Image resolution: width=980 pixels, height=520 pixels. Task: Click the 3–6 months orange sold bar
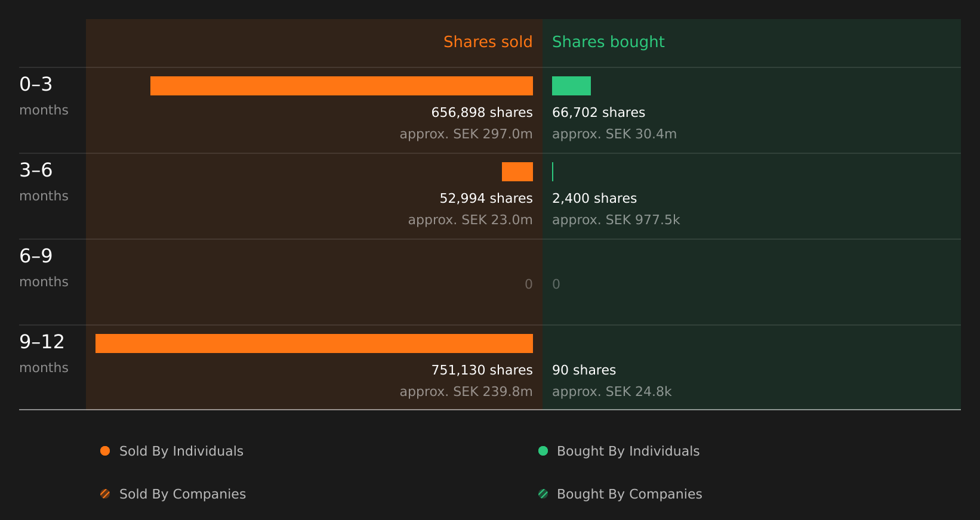tap(517, 172)
